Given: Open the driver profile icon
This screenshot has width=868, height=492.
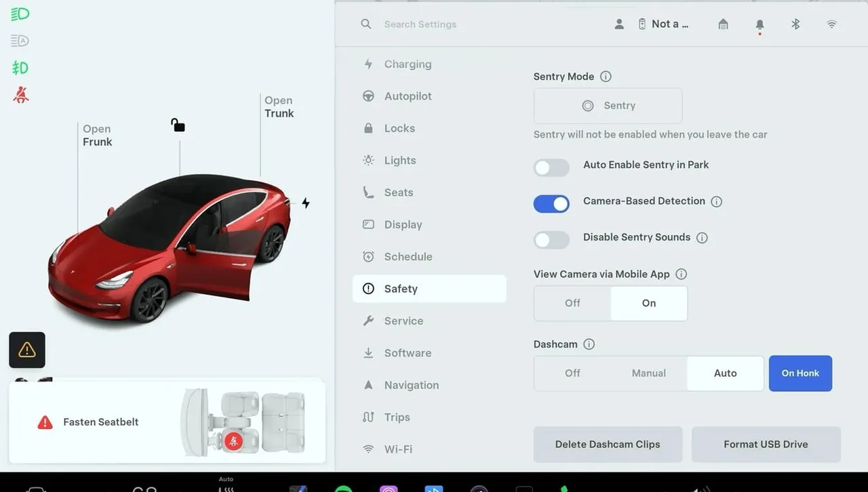Looking at the screenshot, I should pos(619,24).
